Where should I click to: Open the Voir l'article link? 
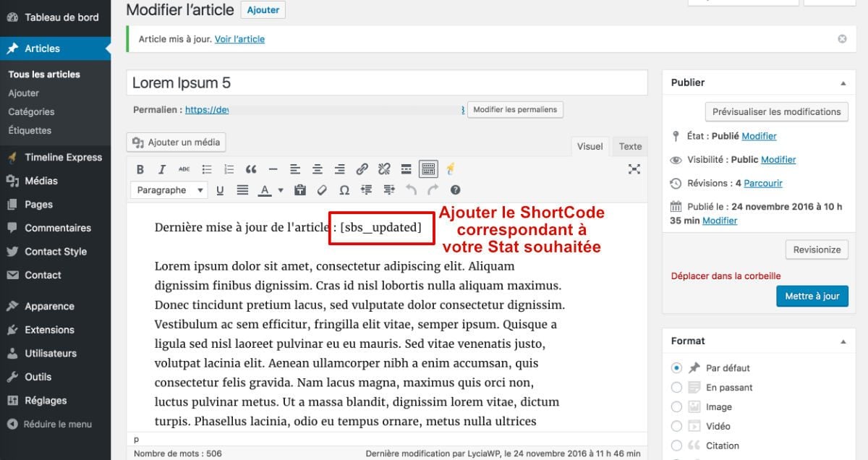click(240, 38)
